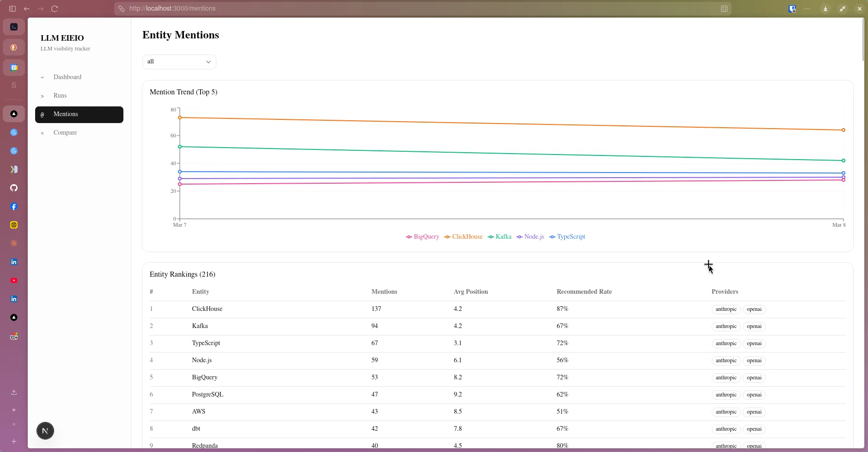Click the Providers column header
Image resolution: width=868 pixels, height=452 pixels.
click(x=725, y=292)
